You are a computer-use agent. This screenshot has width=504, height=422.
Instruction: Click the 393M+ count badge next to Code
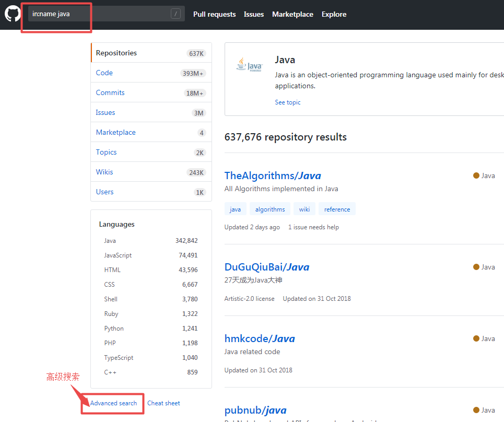coord(193,73)
